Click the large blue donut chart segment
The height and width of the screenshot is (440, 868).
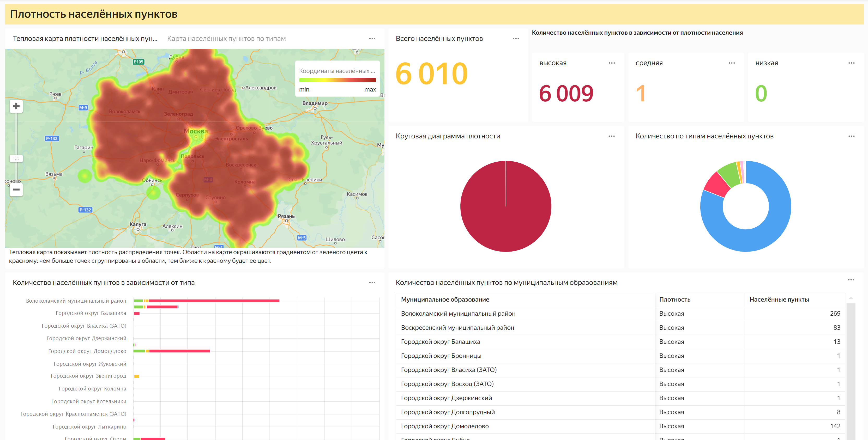775,225
